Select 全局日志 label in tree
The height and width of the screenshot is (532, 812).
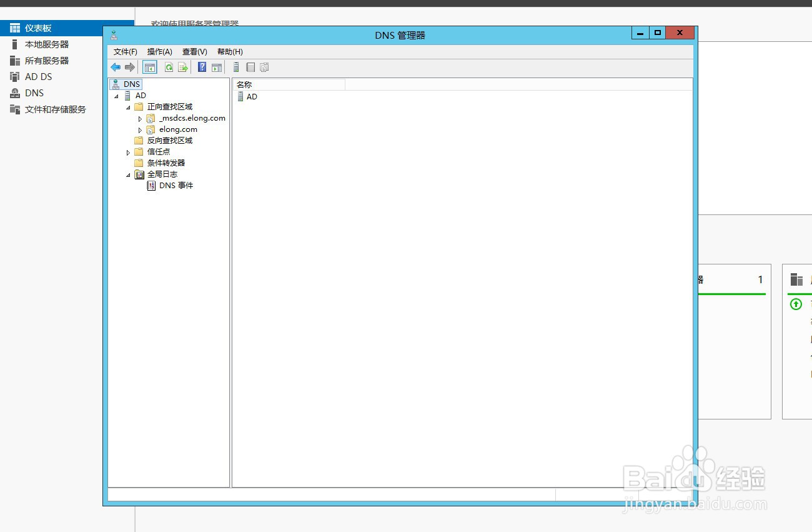[162, 174]
